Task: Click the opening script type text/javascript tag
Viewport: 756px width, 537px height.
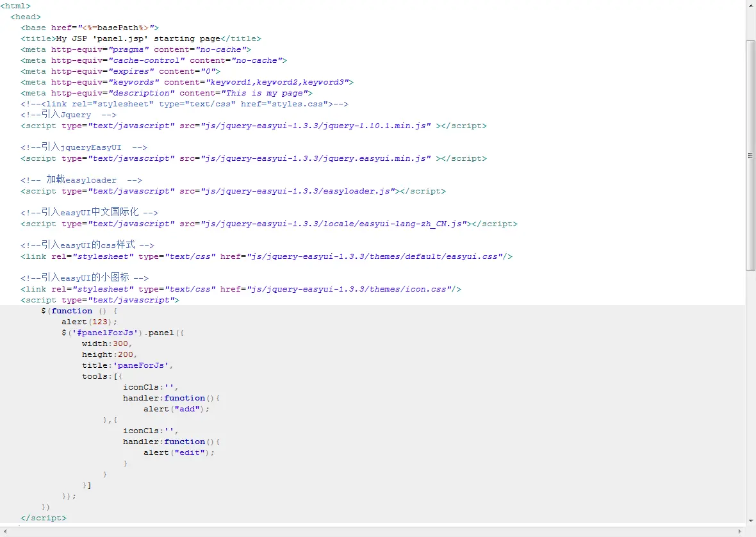Action: coord(100,301)
